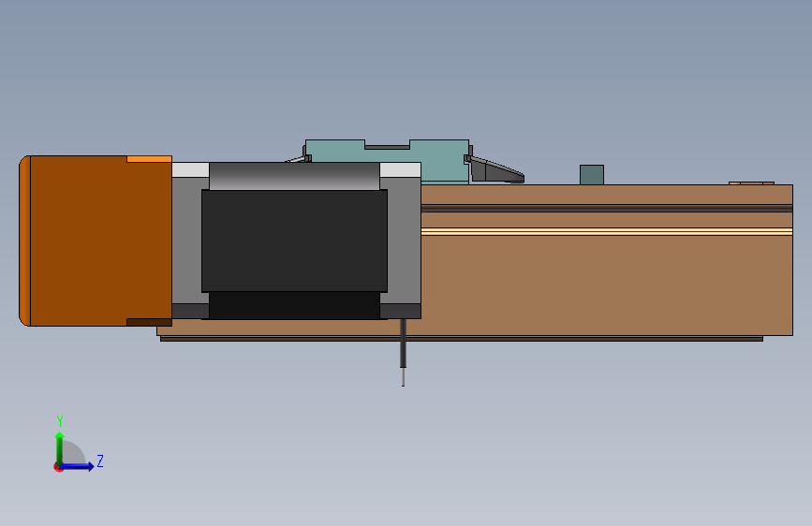The width and height of the screenshot is (812, 526).
Task: Click the red origin ball of triad
Action: coord(58,467)
